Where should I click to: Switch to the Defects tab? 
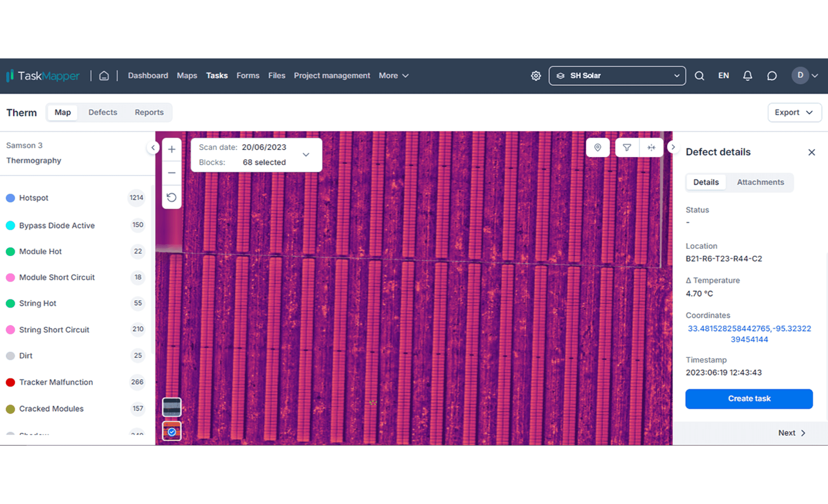(x=103, y=112)
